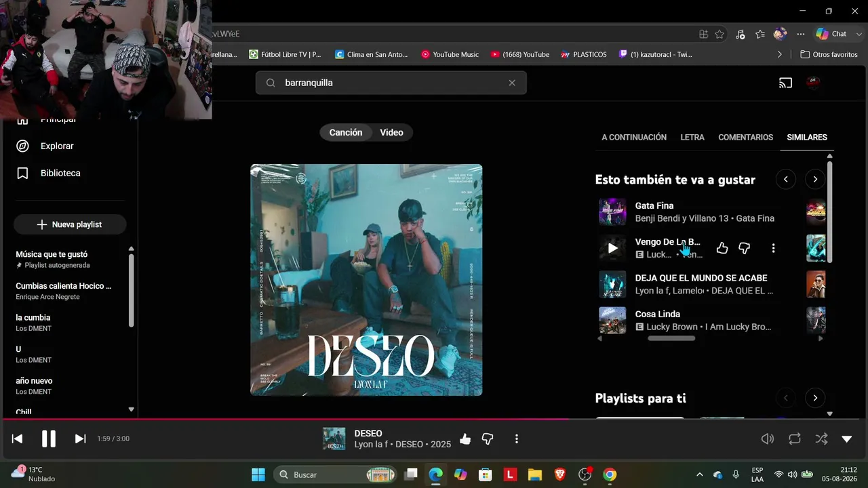Open the COMENTARIOS tab

746,137
